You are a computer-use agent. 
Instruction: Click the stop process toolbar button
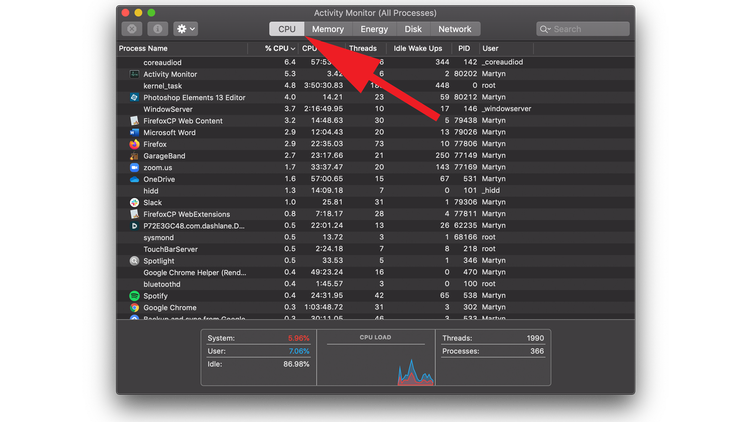(x=132, y=29)
